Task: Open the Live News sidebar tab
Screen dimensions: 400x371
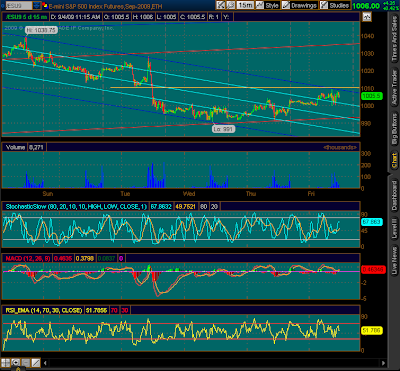Action: [x=395, y=261]
